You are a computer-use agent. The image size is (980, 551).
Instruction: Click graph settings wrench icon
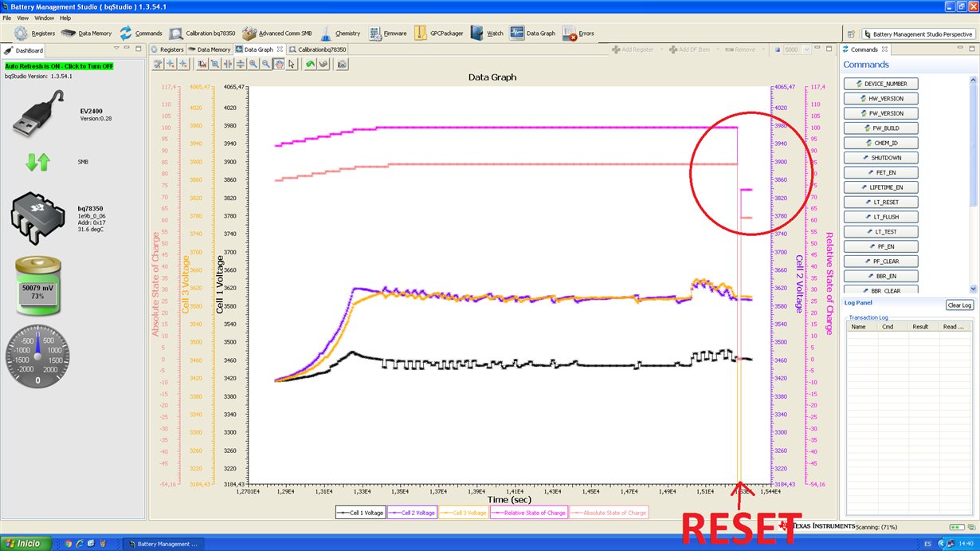(159, 63)
